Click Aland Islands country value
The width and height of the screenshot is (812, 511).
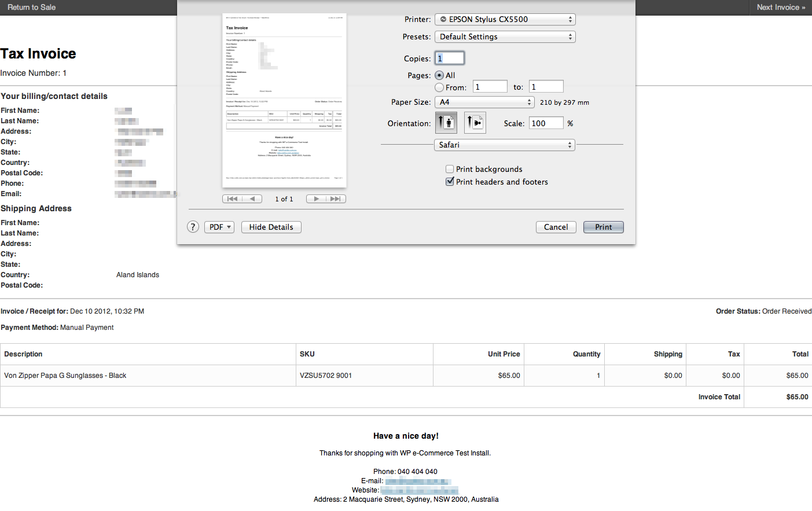138,275
